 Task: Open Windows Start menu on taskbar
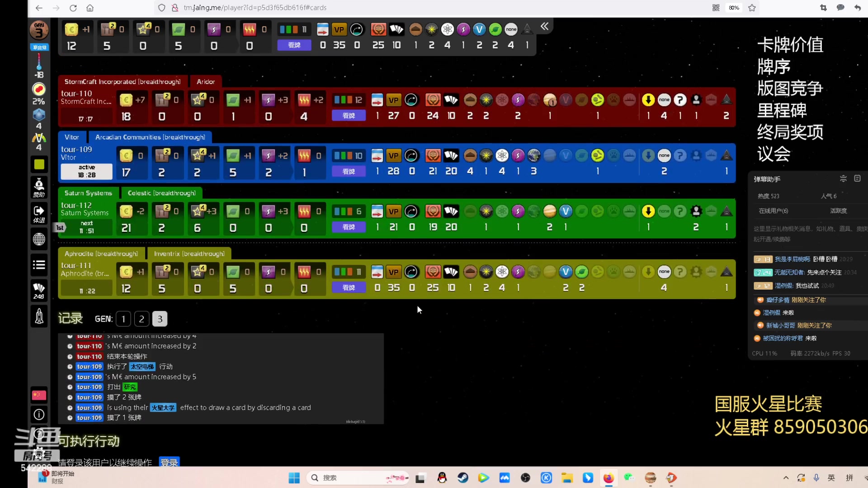(294, 478)
